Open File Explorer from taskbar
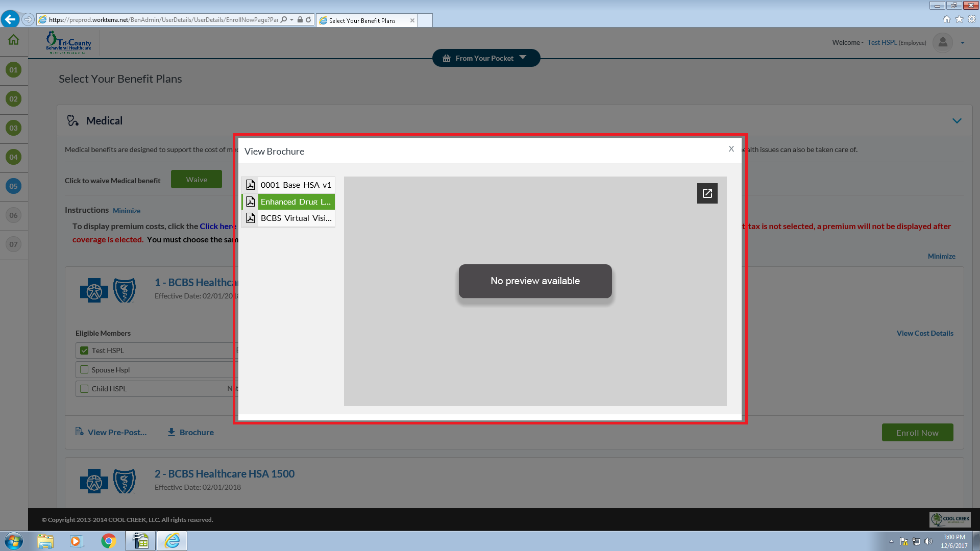Screen dimensions: 980x551 point(45,541)
